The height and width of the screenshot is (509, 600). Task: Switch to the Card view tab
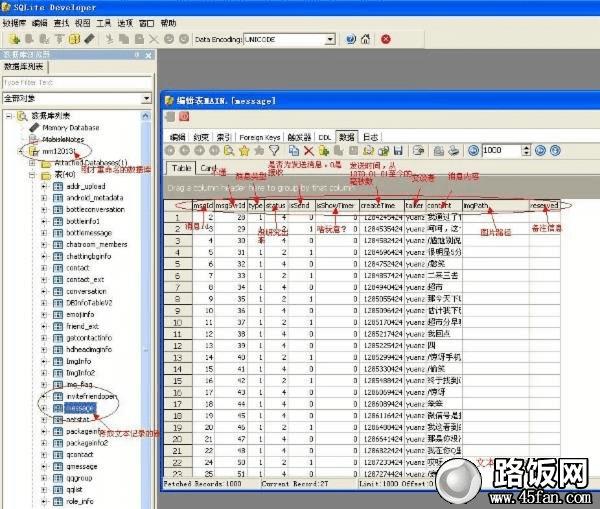[208, 168]
